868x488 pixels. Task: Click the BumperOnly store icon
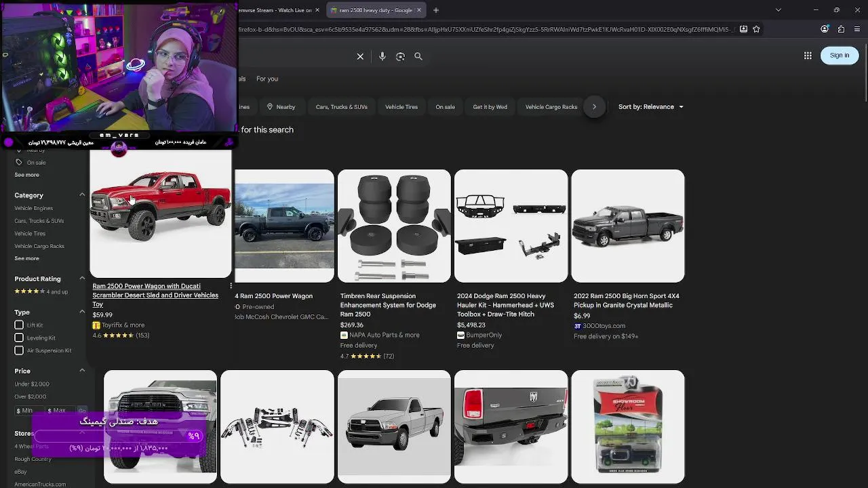click(x=460, y=335)
